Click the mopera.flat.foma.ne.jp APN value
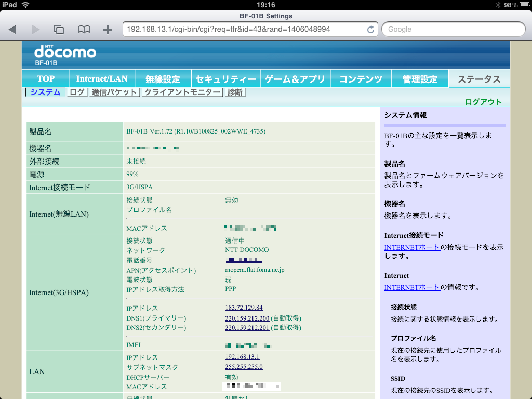532x399 pixels. click(x=255, y=270)
